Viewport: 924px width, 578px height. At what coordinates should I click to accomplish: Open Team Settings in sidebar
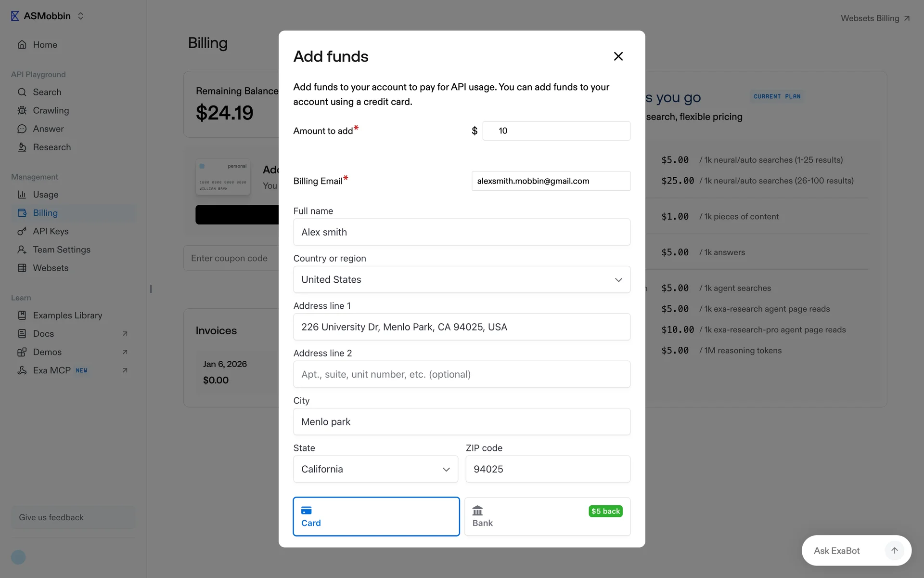click(x=62, y=250)
